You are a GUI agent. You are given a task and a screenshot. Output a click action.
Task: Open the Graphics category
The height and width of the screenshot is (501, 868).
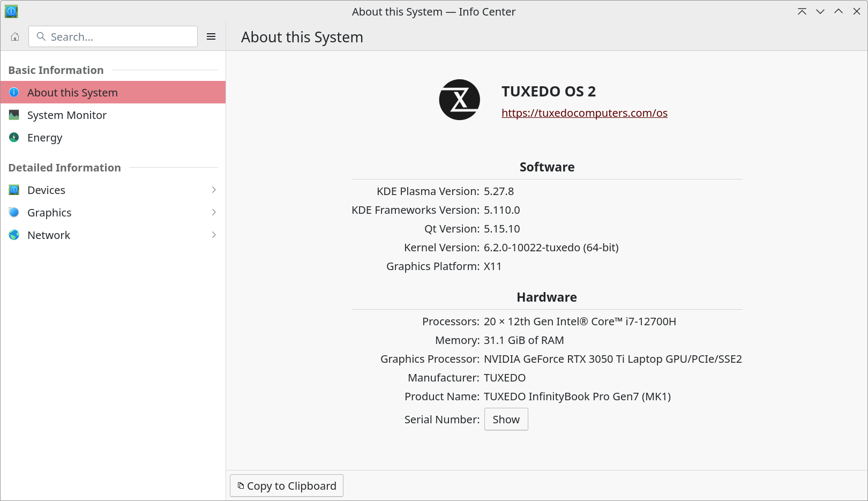pyautogui.click(x=113, y=212)
